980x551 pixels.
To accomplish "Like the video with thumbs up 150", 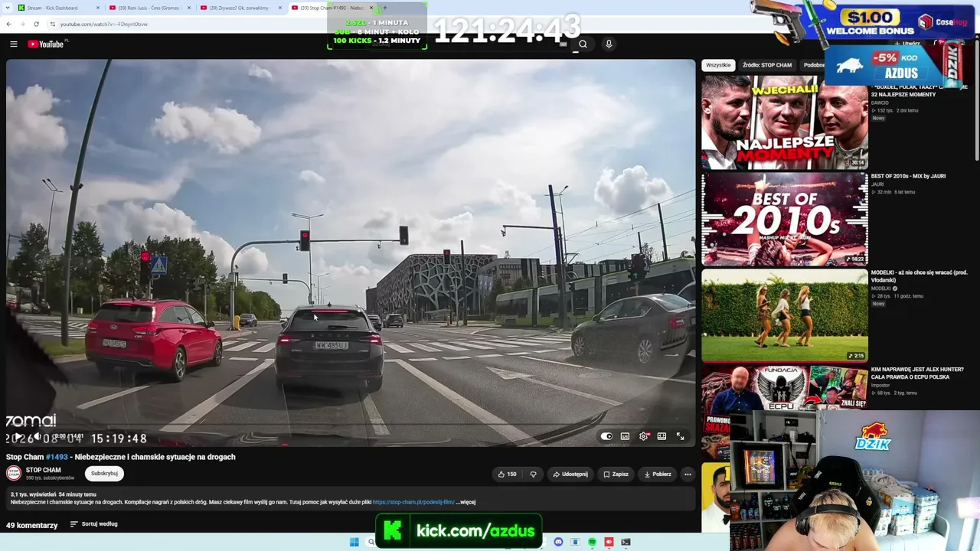I will pos(507,474).
